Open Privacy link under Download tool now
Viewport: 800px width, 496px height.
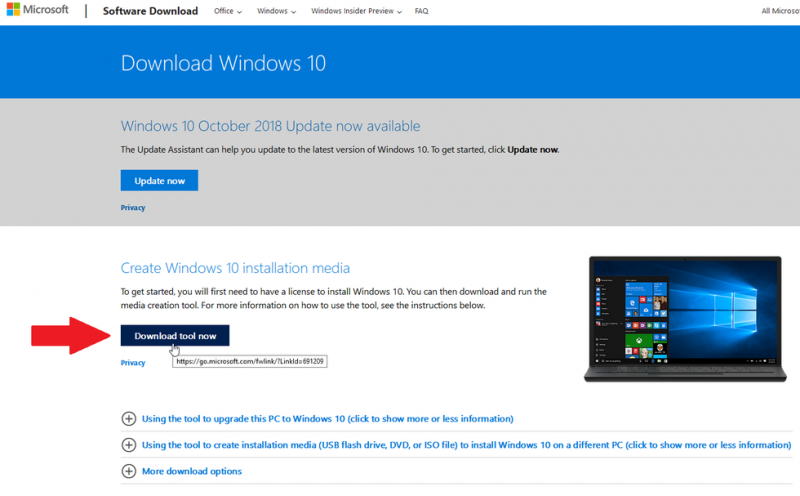pyautogui.click(x=133, y=363)
